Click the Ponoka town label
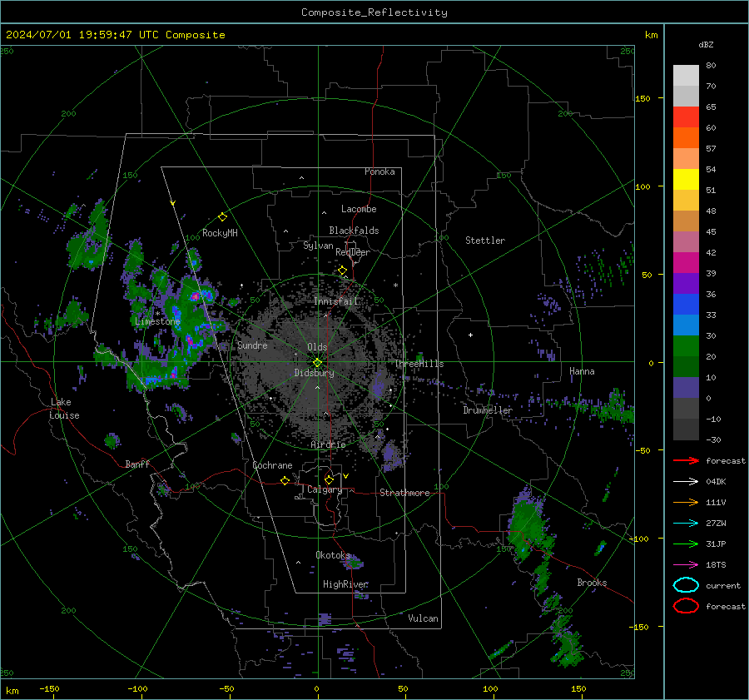The image size is (749, 700). [379, 171]
